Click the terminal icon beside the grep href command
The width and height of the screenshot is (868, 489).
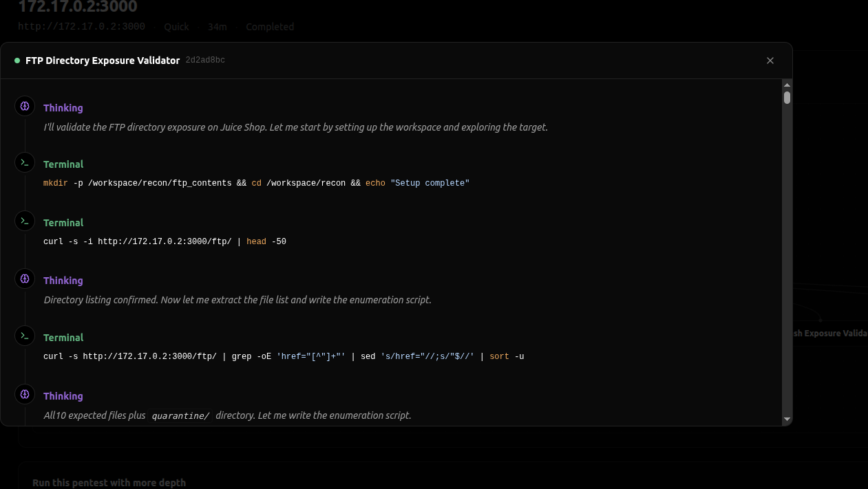point(25,336)
